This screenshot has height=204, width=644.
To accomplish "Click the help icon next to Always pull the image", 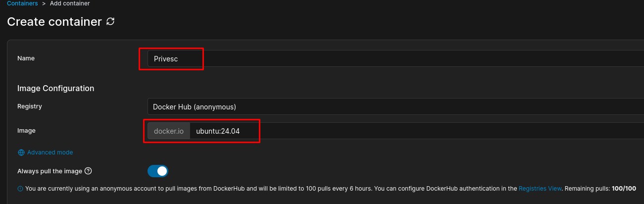I will pos(88,171).
